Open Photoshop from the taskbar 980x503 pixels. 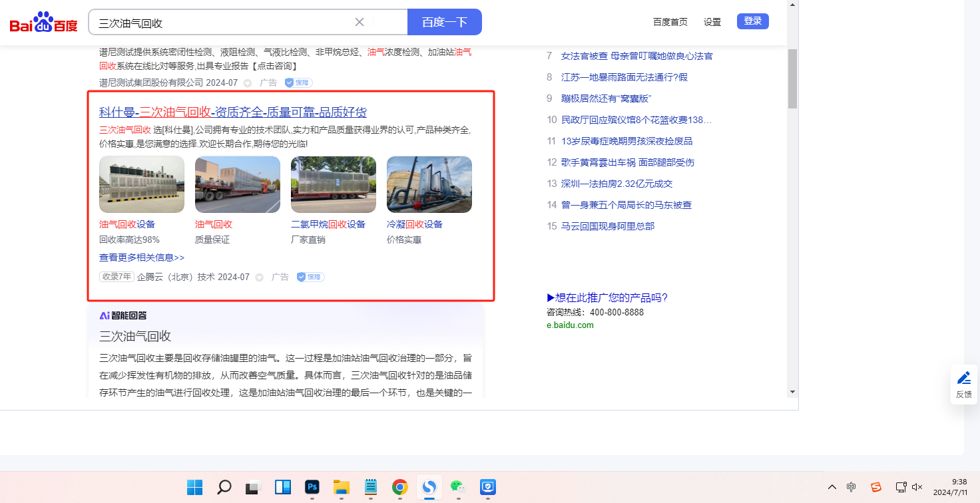312,488
